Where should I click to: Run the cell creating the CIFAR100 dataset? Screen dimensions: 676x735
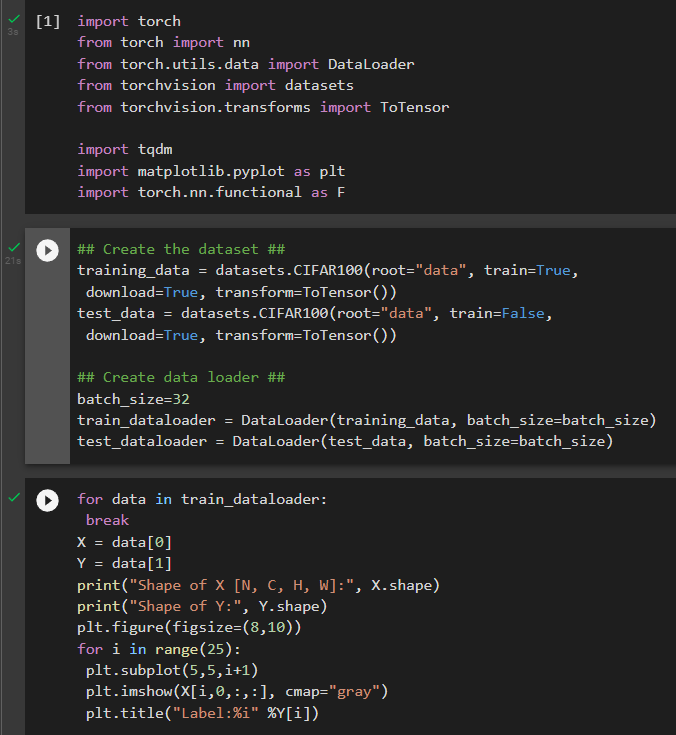coord(47,250)
